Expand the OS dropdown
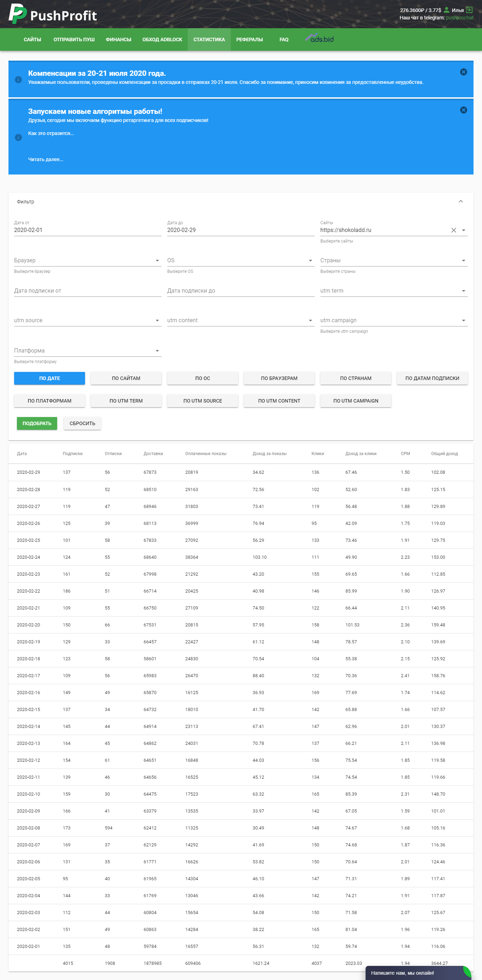482x980 pixels. pos(310,261)
